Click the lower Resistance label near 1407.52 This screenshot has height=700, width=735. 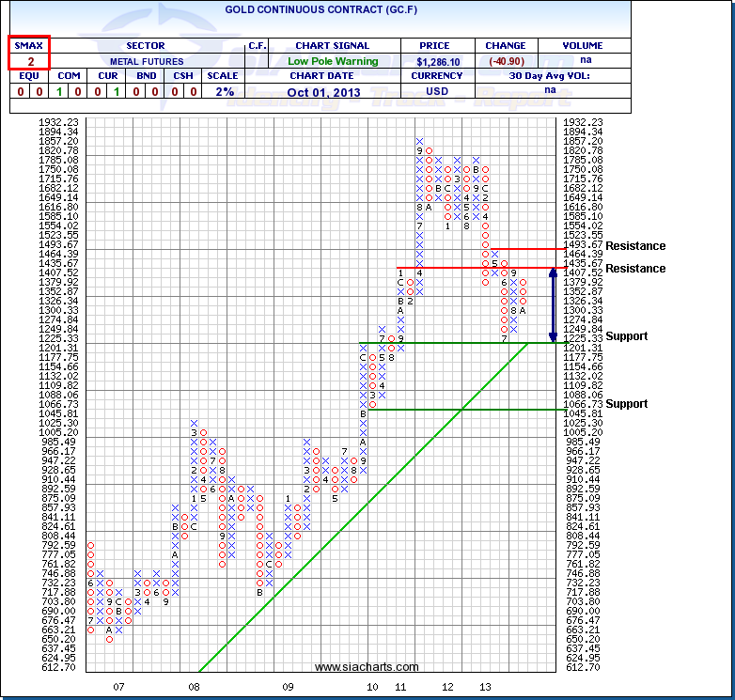click(635, 269)
